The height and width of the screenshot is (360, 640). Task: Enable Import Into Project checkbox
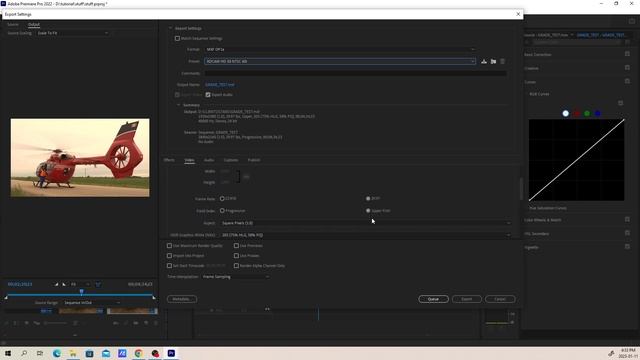click(x=169, y=256)
